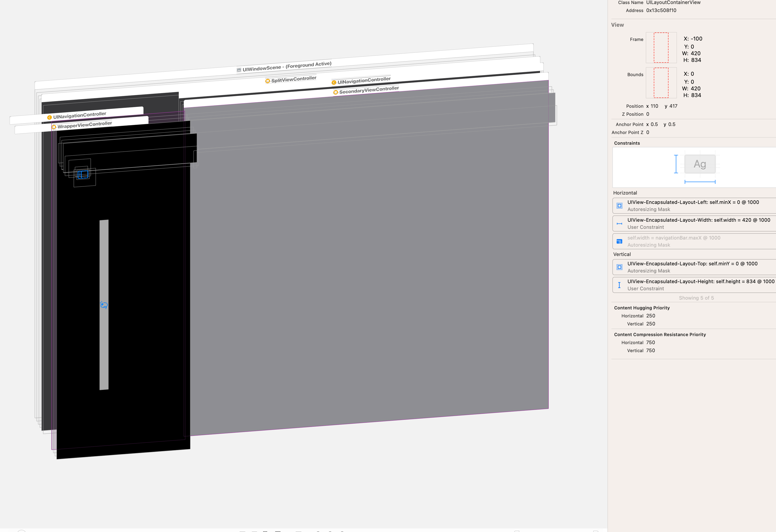Click the Frame red dashed rectangle diagram
This screenshot has width=776, height=532.
tap(661, 47)
